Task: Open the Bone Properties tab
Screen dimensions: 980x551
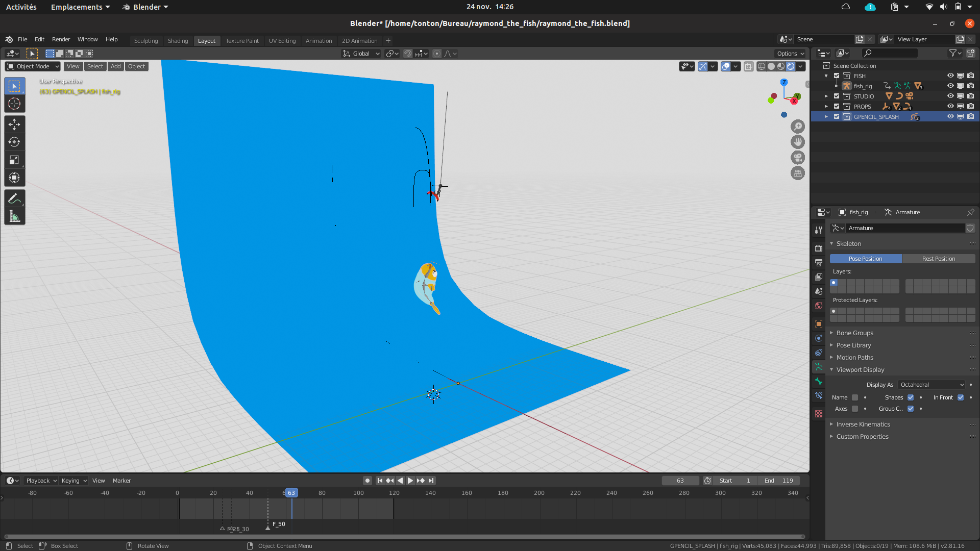Action: coord(819,381)
